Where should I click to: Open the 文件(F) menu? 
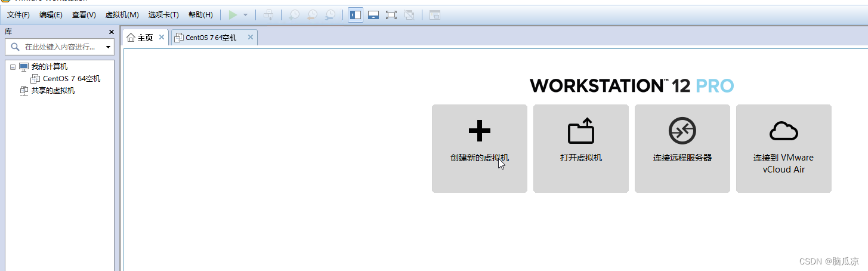click(x=18, y=15)
